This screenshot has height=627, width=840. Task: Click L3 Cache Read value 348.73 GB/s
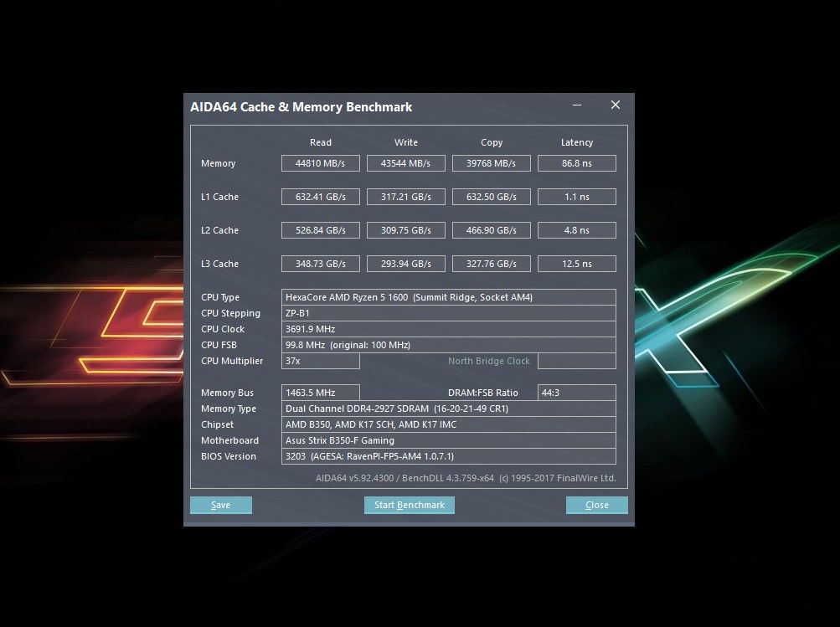[321, 264]
